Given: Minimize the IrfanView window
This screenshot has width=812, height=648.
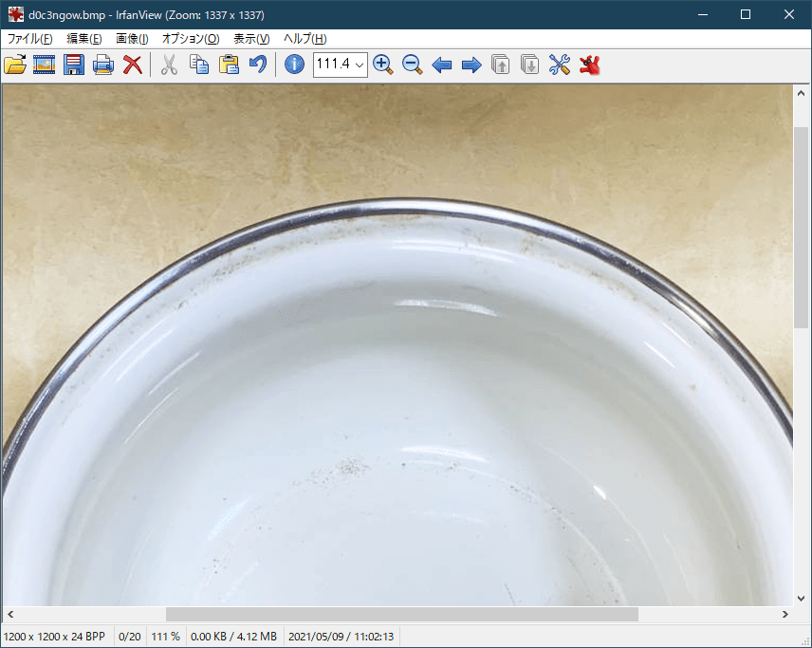Looking at the screenshot, I should point(703,14).
